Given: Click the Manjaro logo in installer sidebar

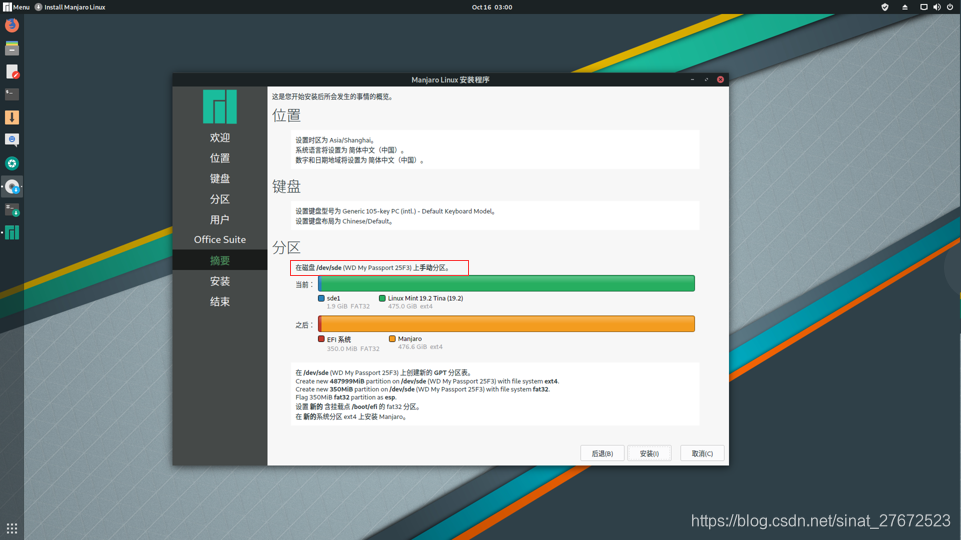Looking at the screenshot, I should [x=219, y=107].
